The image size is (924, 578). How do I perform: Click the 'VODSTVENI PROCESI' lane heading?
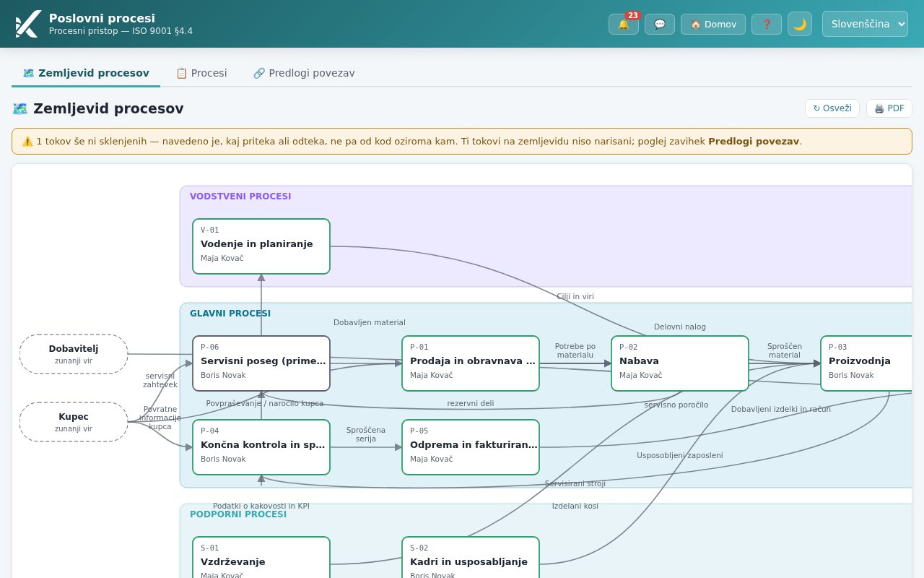tap(240, 197)
